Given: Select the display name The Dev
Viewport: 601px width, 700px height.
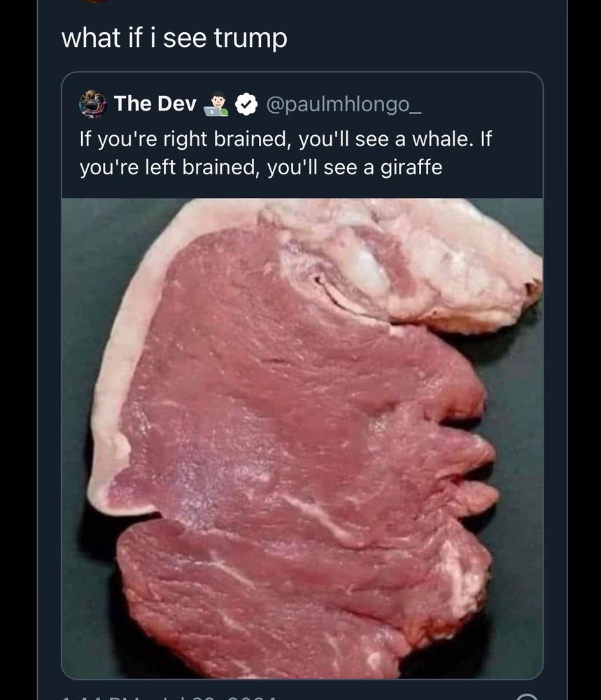Looking at the screenshot, I should point(155,104).
